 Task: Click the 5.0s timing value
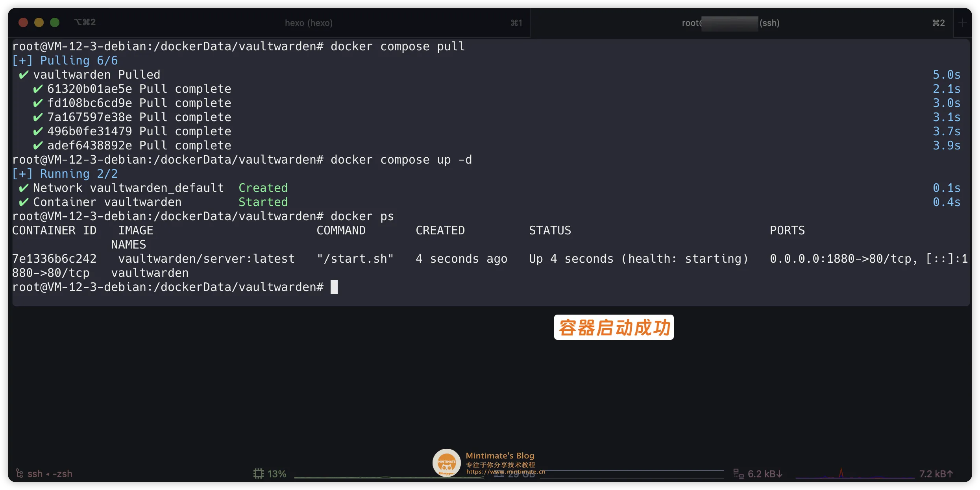pyautogui.click(x=947, y=75)
